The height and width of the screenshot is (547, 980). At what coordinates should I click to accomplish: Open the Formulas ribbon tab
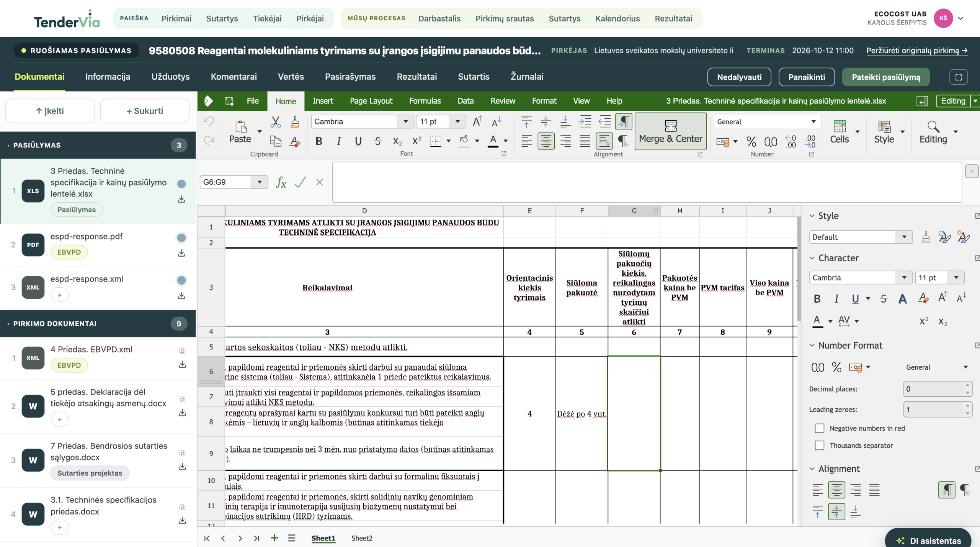click(425, 101)
